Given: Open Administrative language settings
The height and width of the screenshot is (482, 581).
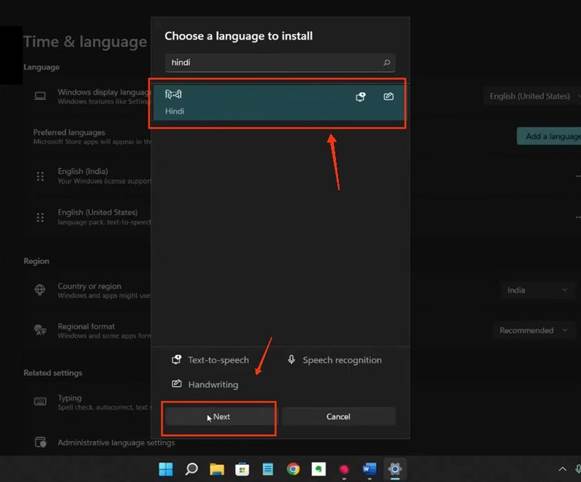Looking at the screenshot, I should coord(116,443).
